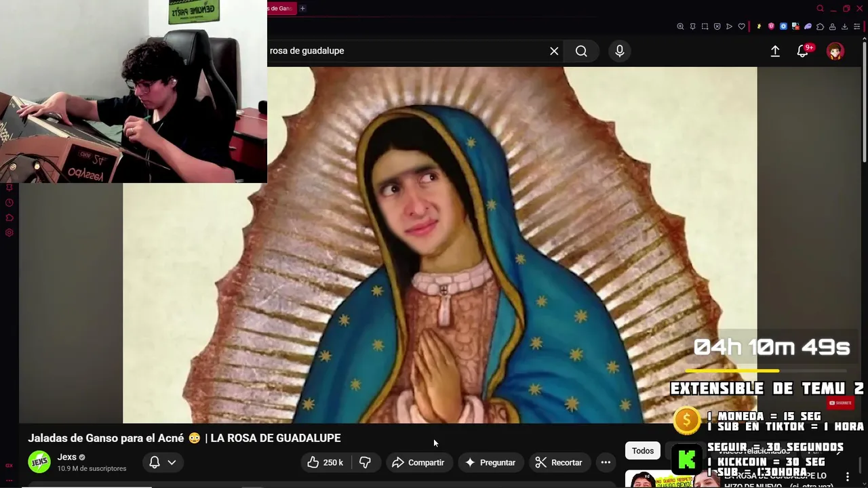Open the more actions ellipsis button
Screen dimensions: 868x488
tap(606, 462)
